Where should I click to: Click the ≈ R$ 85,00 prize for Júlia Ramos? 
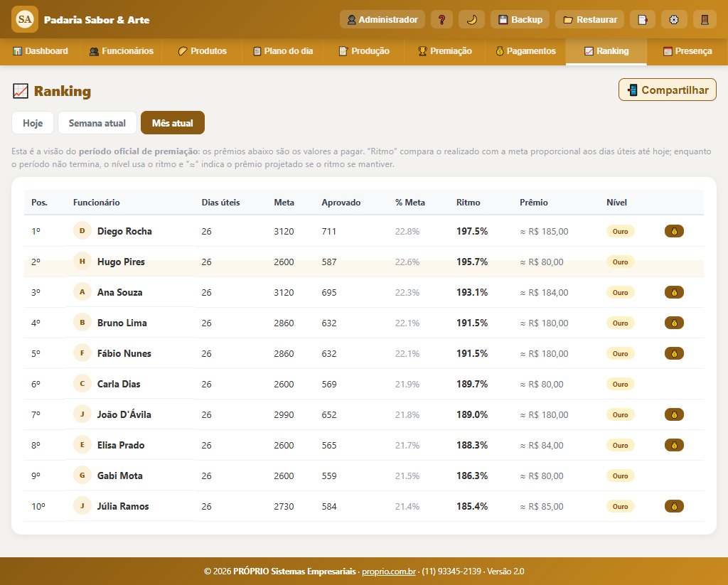[541, 507]
